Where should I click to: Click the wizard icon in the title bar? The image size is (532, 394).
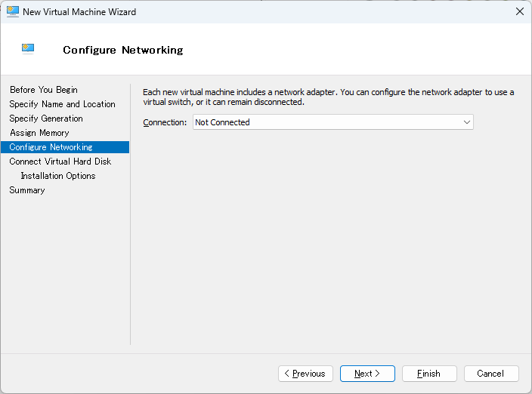[13, 11]
